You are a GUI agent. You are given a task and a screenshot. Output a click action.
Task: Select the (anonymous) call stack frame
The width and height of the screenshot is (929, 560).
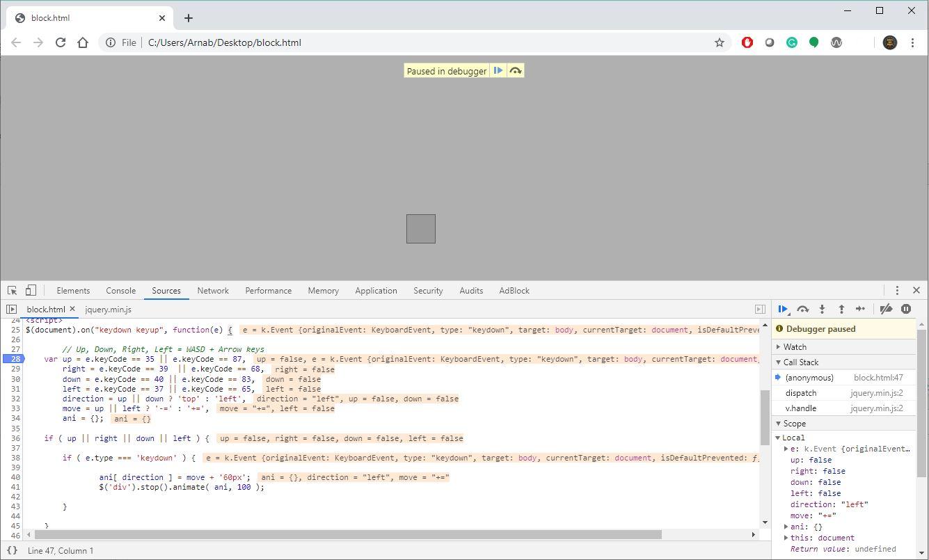coord(844,377)
